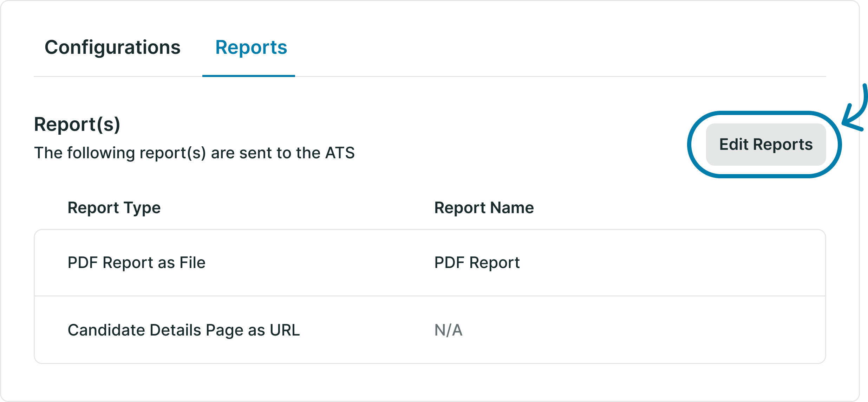Click the Report Name column header
Image resolution: width=868 pixels, height=402 pixels.
(484, 208)
